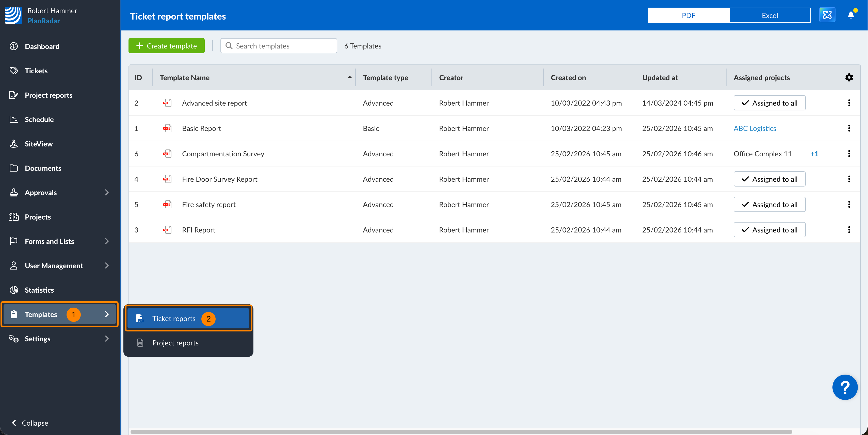Image resolution: width=868 pixels, height=435 pixels.
Task: Select Ticket reports in the flyout menu
Action: [x=173, y=319]
